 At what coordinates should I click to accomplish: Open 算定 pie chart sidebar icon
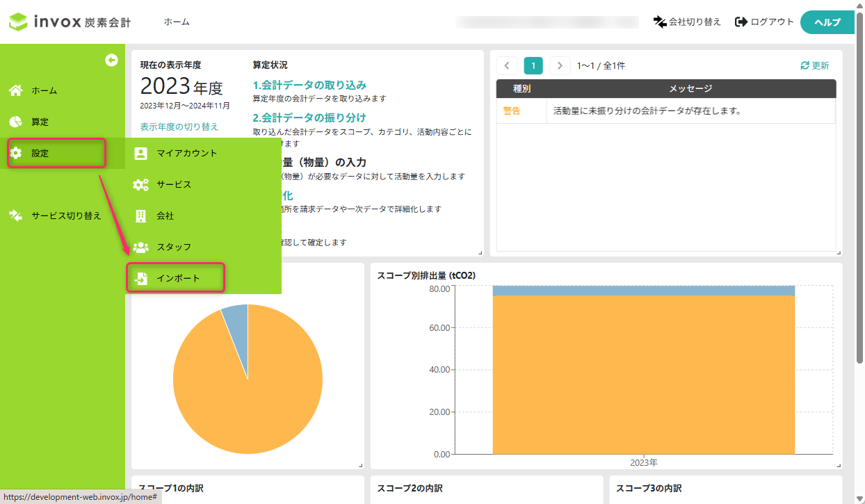pyautogui.click(x=15, y=122)
